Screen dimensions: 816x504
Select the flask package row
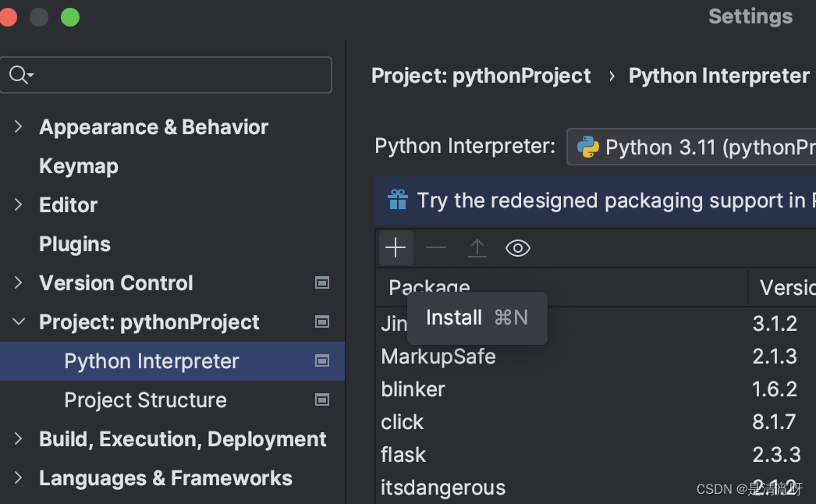pos(403,454)
